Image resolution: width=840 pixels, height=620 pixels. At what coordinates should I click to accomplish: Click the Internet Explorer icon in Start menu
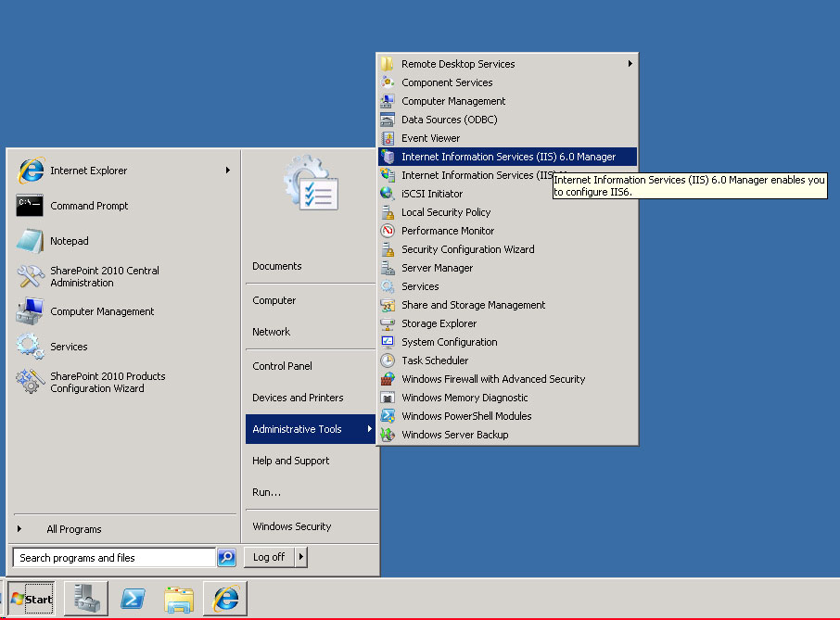31,171
